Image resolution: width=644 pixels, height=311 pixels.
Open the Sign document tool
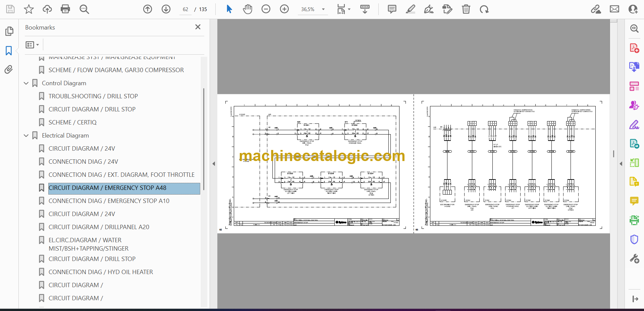429,9
